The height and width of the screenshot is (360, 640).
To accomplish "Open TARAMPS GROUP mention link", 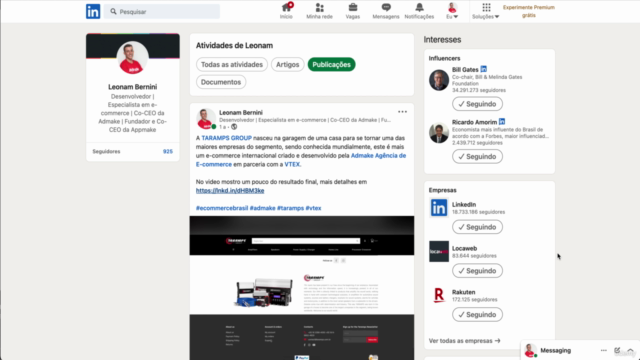I will (227, 138).
